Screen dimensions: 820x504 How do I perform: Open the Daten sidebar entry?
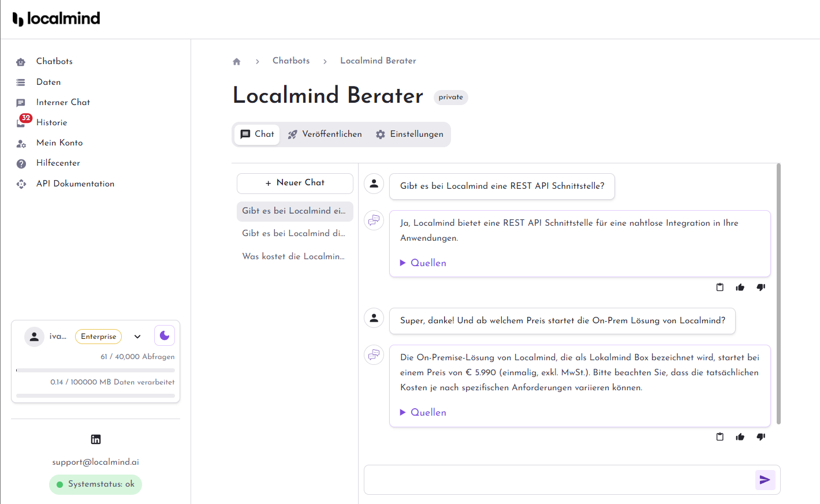point(49,82)
